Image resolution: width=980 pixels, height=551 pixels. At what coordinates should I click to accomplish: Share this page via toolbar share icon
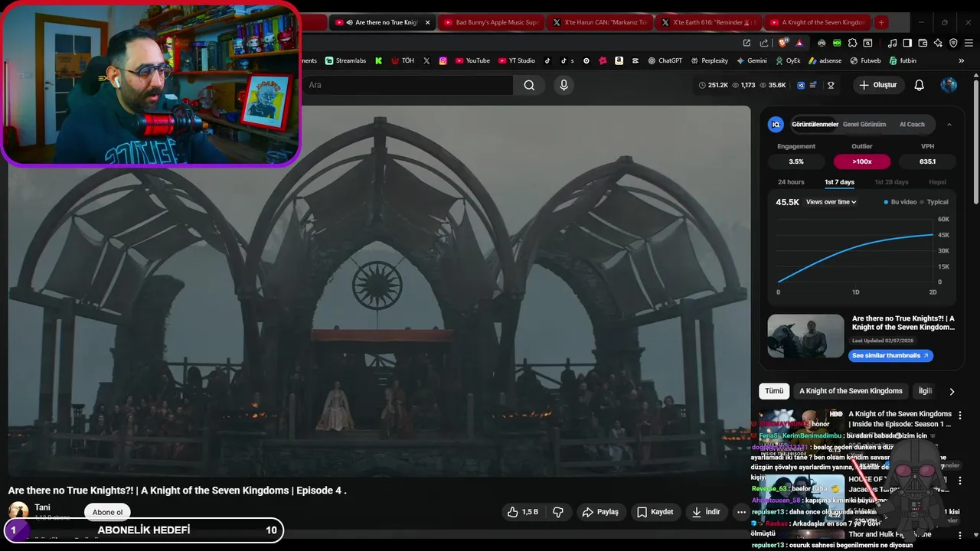click(764, 43)
